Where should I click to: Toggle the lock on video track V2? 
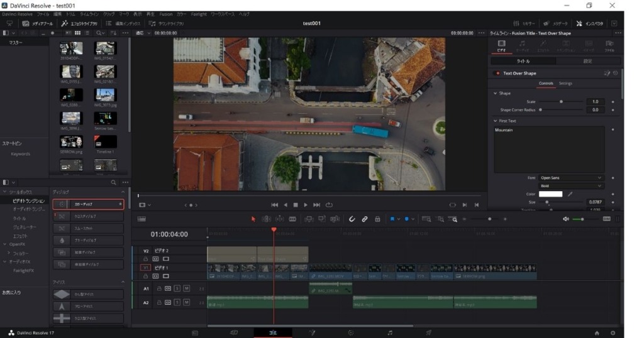pos(146,258)
